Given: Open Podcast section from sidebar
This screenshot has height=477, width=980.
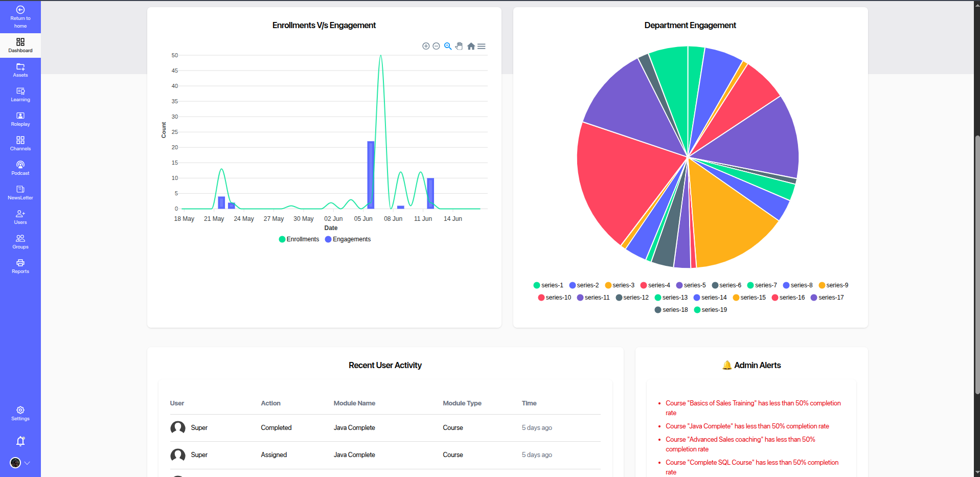Looking at the screenshot, I should coord(20,168).
